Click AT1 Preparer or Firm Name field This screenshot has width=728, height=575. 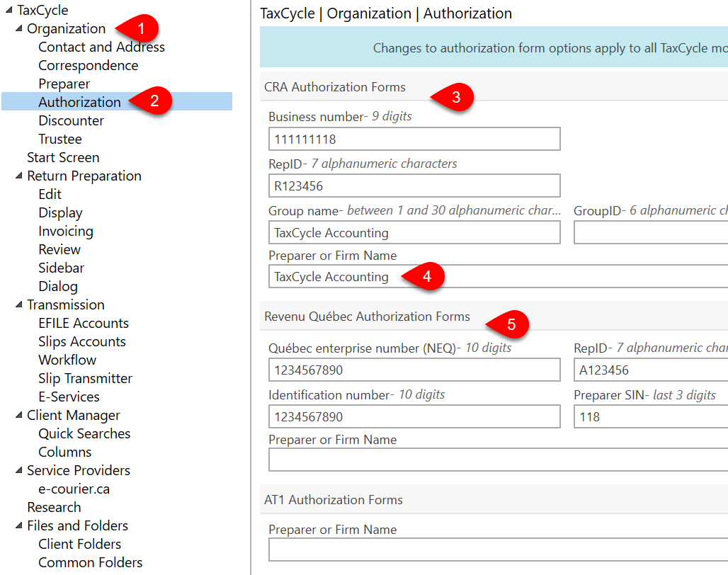click(x=498, y=550)
